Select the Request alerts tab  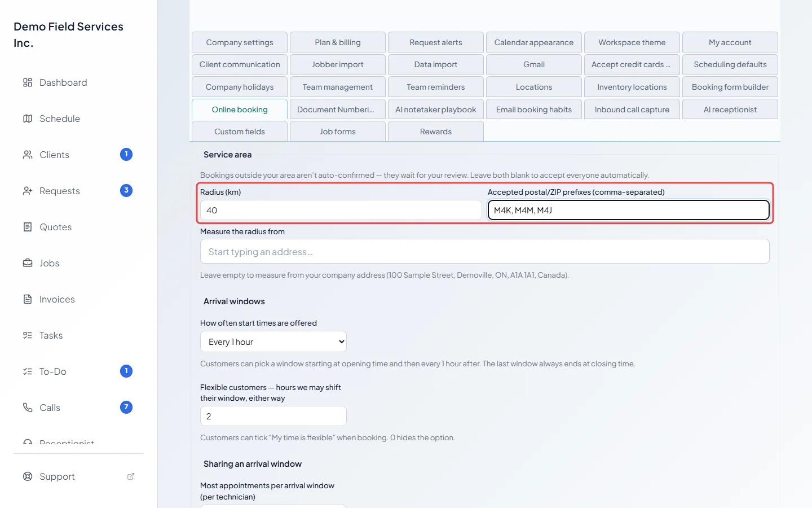point(436,42)
